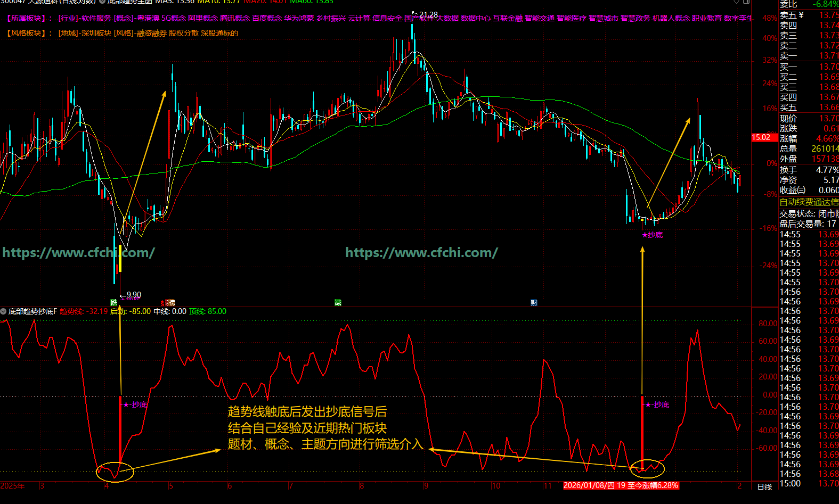Open the 百度概念 sector link
The width and height of the screenshot is (839, 504).
pyautogui.click(x=267, y=18)
